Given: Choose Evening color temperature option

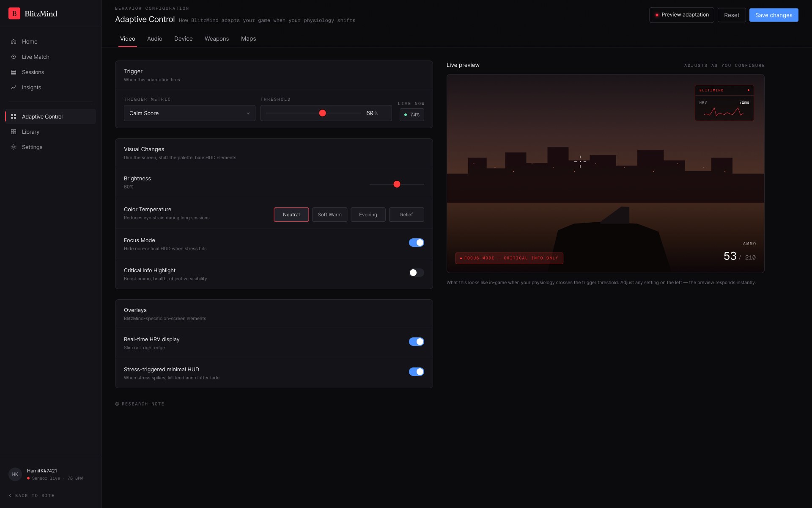Looking at the screenshot, I should (x=368, y=215).
